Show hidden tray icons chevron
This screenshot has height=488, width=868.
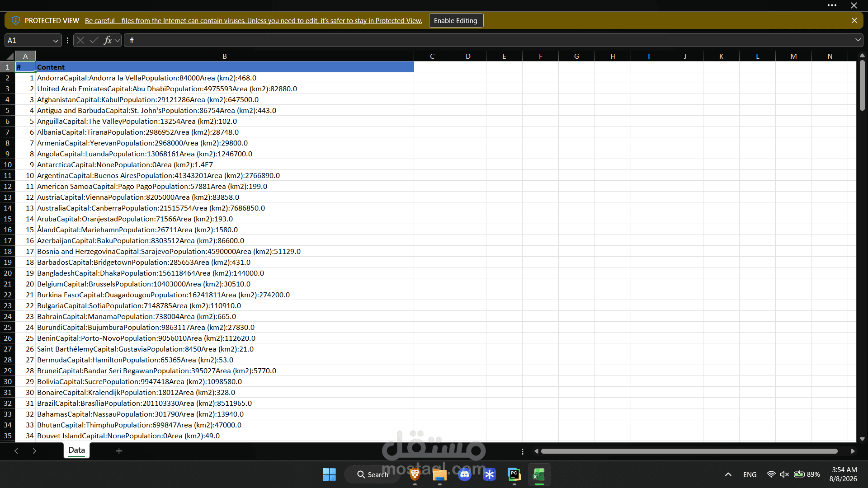728,474
